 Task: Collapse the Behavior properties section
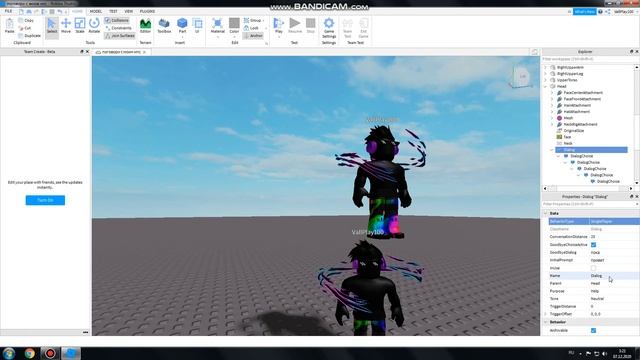(546, 322)
